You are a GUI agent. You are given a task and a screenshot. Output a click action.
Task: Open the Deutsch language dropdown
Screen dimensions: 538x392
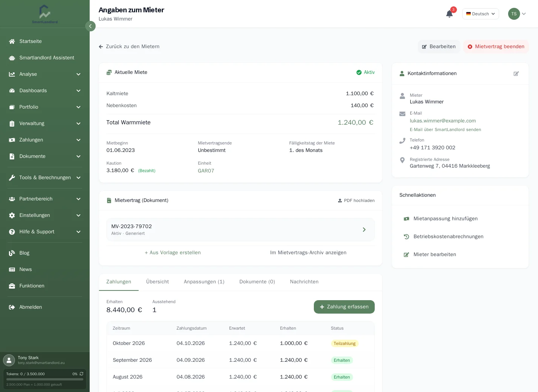tap(480, 14)
